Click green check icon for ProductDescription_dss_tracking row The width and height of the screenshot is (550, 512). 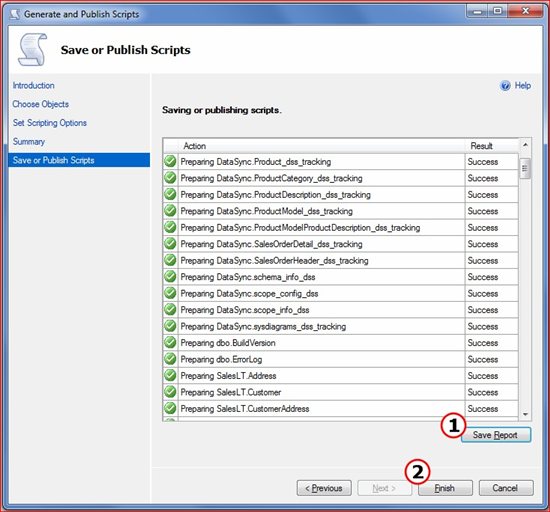pyautogui.click(x=170, y=194)
